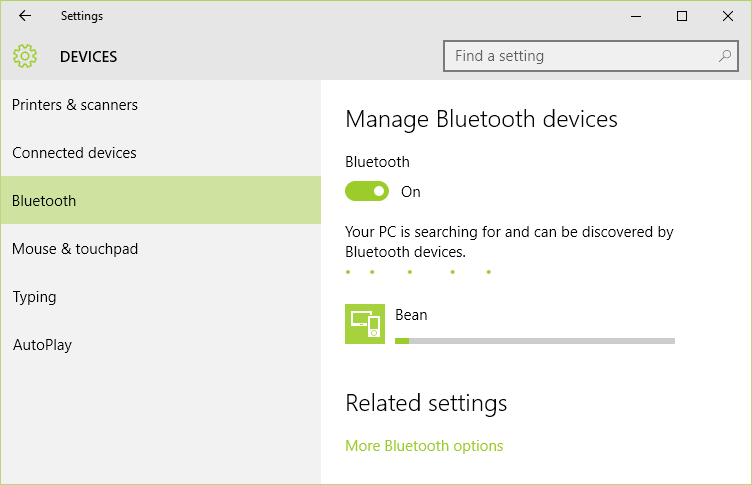Viewport: 752px width, 485px height.
Task: Turn off the Bluetooth switch
Action: tap(367, 191)
